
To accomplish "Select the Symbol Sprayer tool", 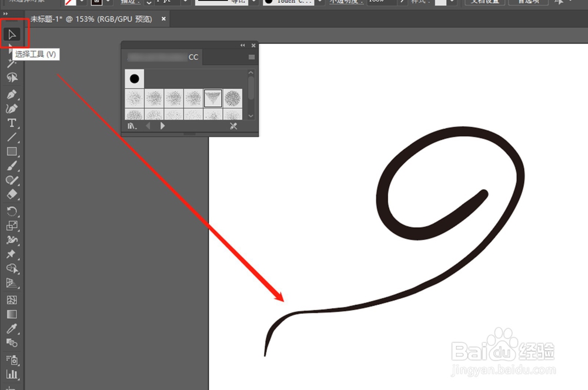I will [x=12, y=359].
